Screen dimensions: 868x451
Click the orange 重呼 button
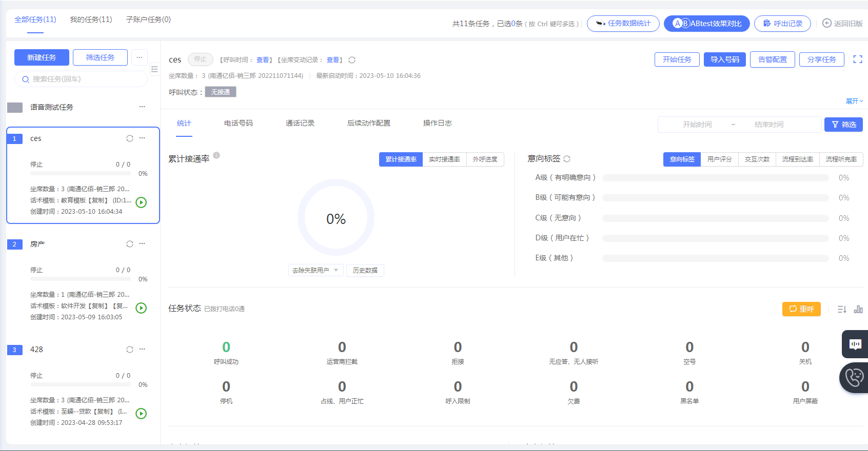click(801, 309)
